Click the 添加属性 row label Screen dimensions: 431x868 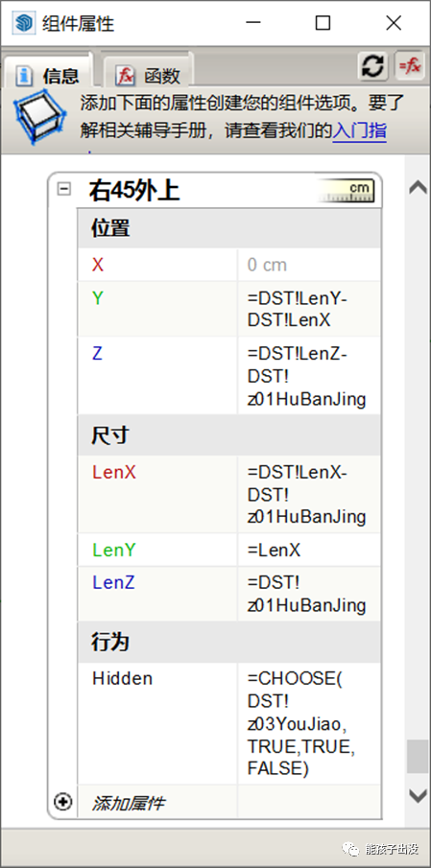point(128,803)
